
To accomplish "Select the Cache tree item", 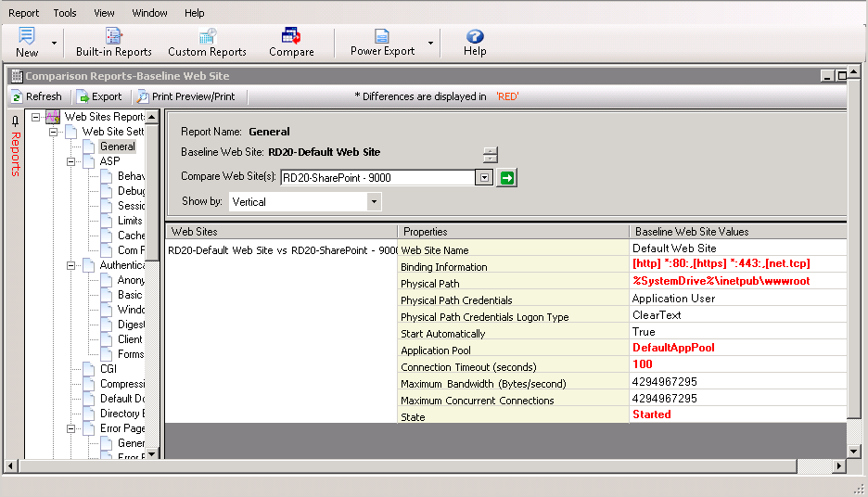I will coord(131,236).
